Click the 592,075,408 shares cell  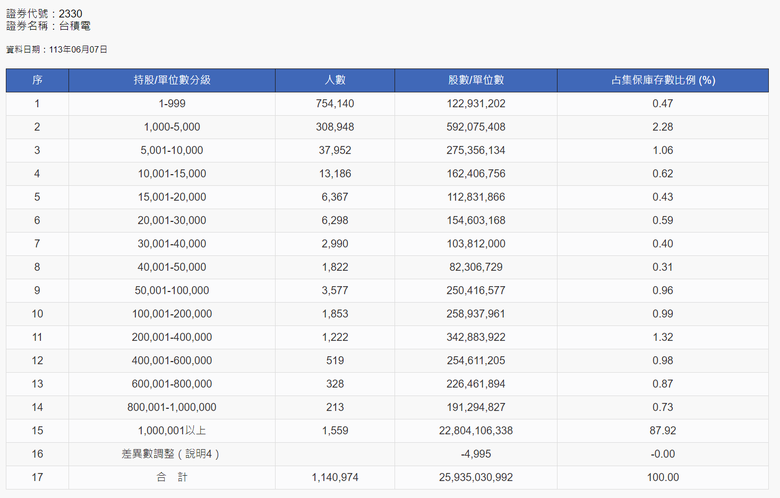[476, 127]
